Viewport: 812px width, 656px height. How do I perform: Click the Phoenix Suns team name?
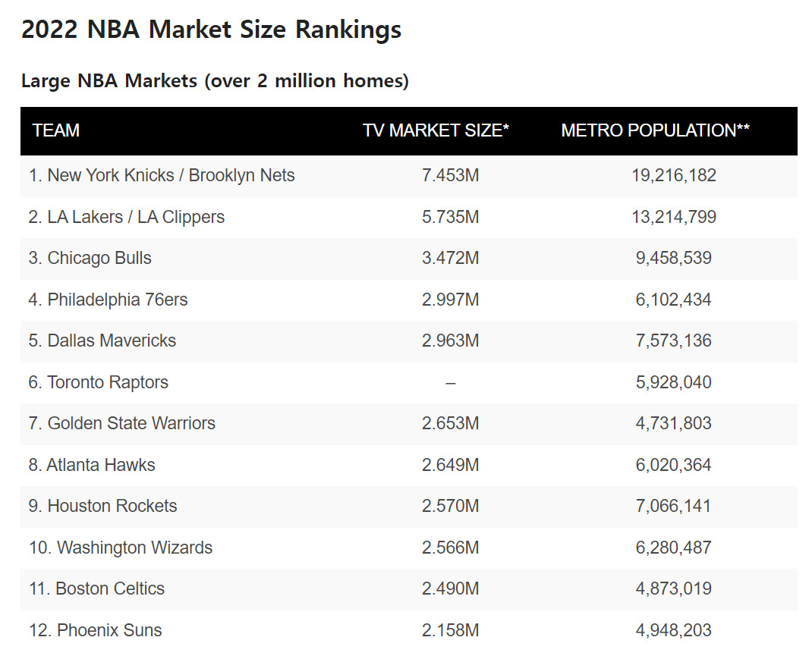coord(96,630)
